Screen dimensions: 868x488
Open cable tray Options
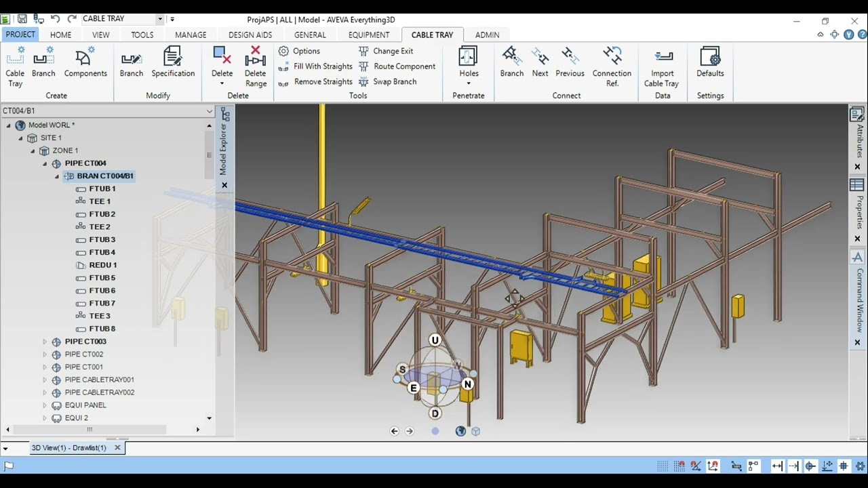click(299, 51)
